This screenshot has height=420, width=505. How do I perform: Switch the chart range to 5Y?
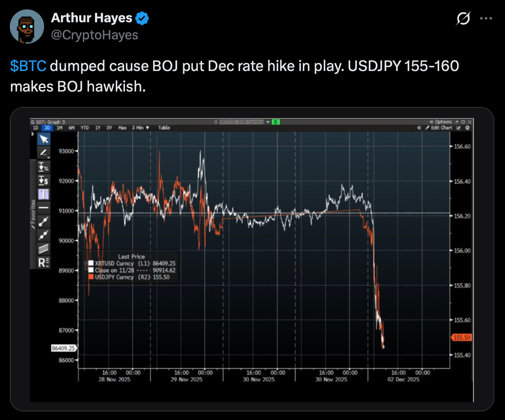[109, 128]
